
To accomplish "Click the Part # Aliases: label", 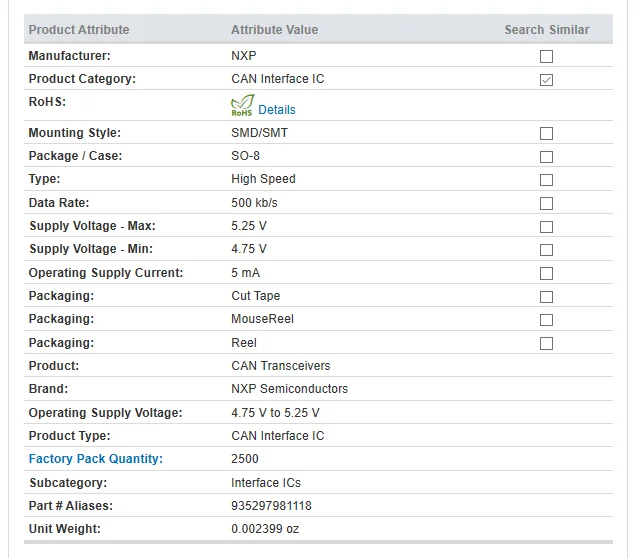I will click(x=71, y=506).
